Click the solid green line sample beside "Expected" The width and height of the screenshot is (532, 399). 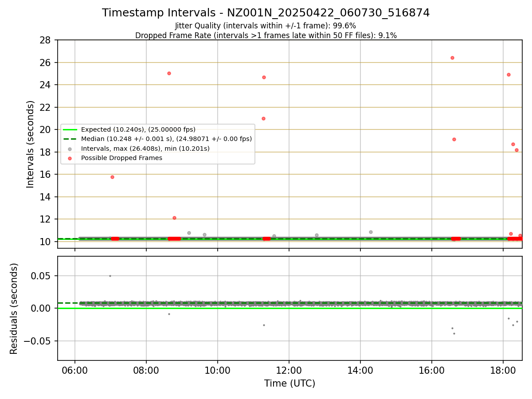click(70, 129)
